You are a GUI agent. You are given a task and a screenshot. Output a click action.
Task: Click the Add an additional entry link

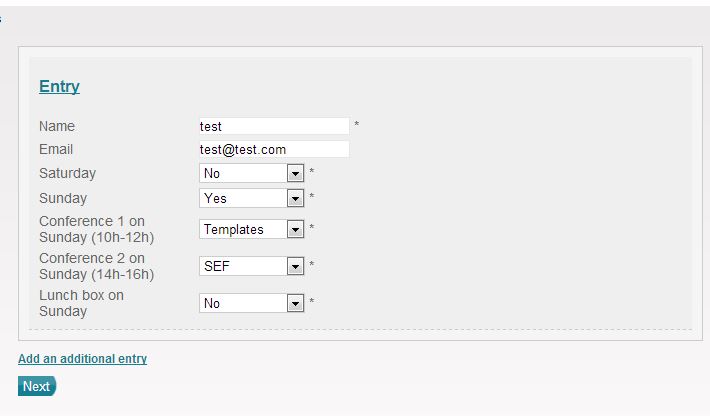tap(82, 359)
